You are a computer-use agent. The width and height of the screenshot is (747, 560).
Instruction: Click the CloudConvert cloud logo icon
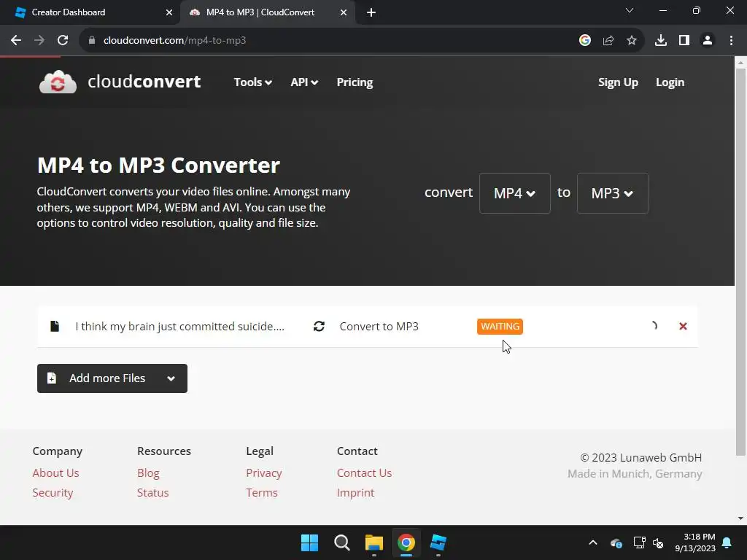58,82
